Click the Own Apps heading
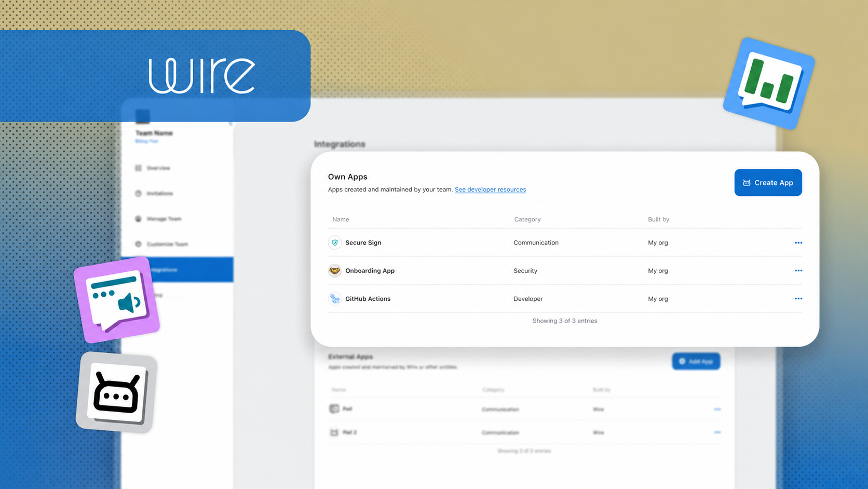Screen dimensions: 868x489 (347, 177)
